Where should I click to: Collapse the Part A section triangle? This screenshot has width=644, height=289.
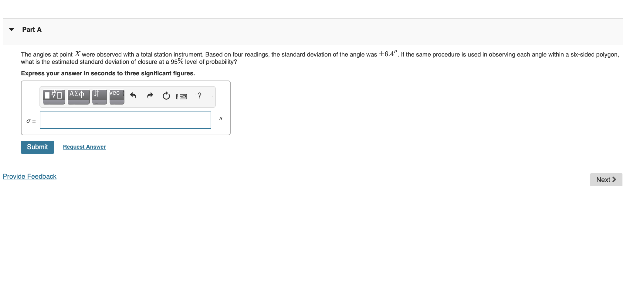[11, 29]
